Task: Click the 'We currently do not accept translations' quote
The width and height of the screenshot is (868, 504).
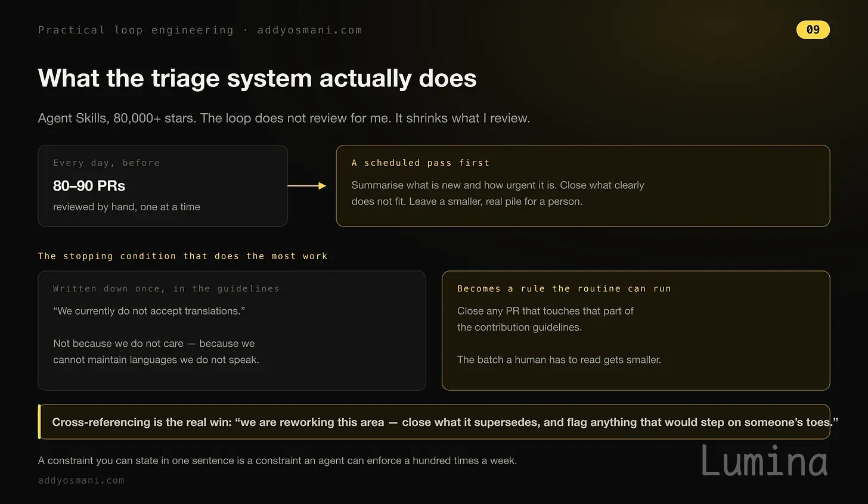Action: 149,311
